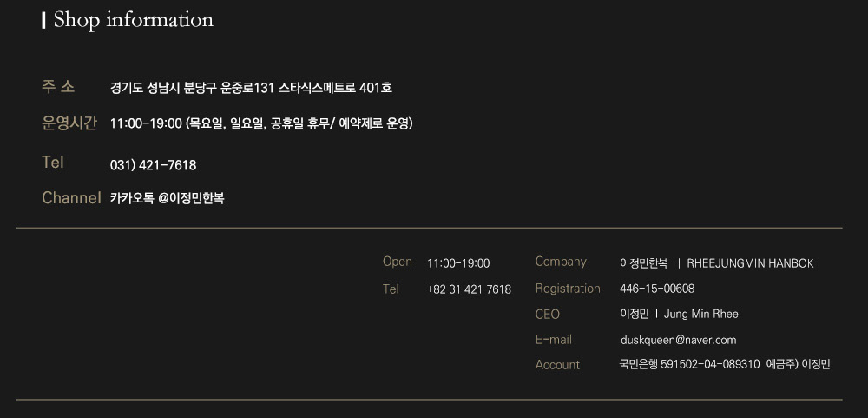Viewport: 868px width, 418px height.
Task: Click the CEO name Jung Min Rhee
Action: coord(700,314)
